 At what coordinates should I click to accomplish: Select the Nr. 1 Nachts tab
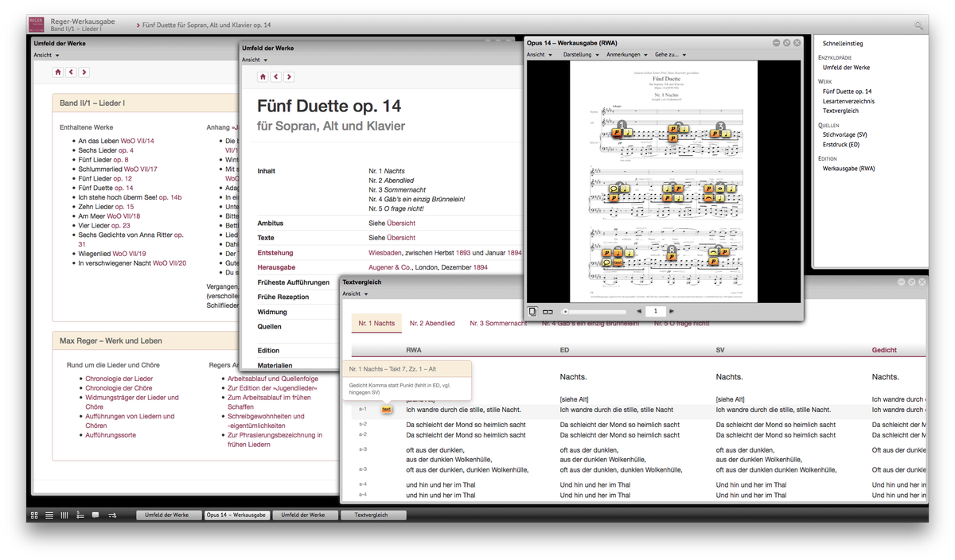click(376, 323)
